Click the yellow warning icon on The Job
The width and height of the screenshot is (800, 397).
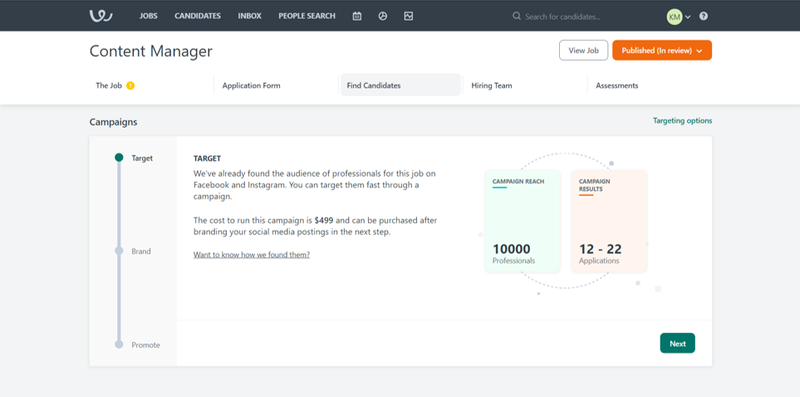(131, 86)
